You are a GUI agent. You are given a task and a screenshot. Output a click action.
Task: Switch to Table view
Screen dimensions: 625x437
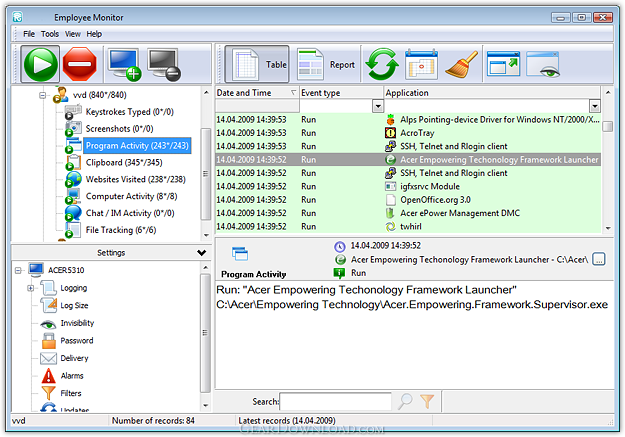point(257,64)
